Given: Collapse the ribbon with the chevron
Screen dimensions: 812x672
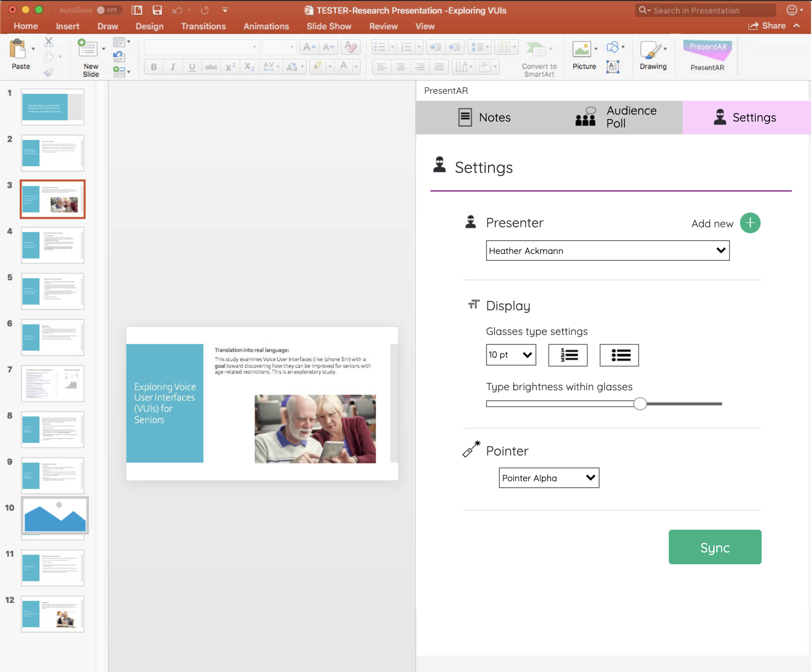Looking at the screenshot, I should [x=797, y=26].
